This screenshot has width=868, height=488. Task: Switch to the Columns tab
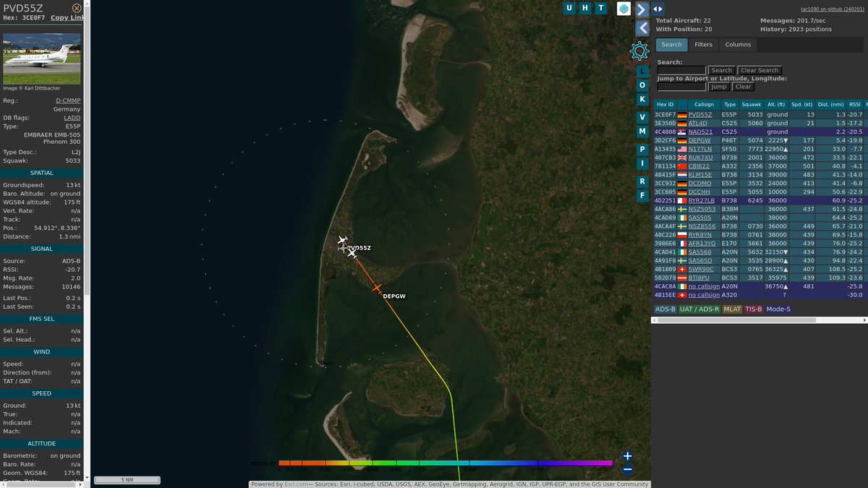738,45
